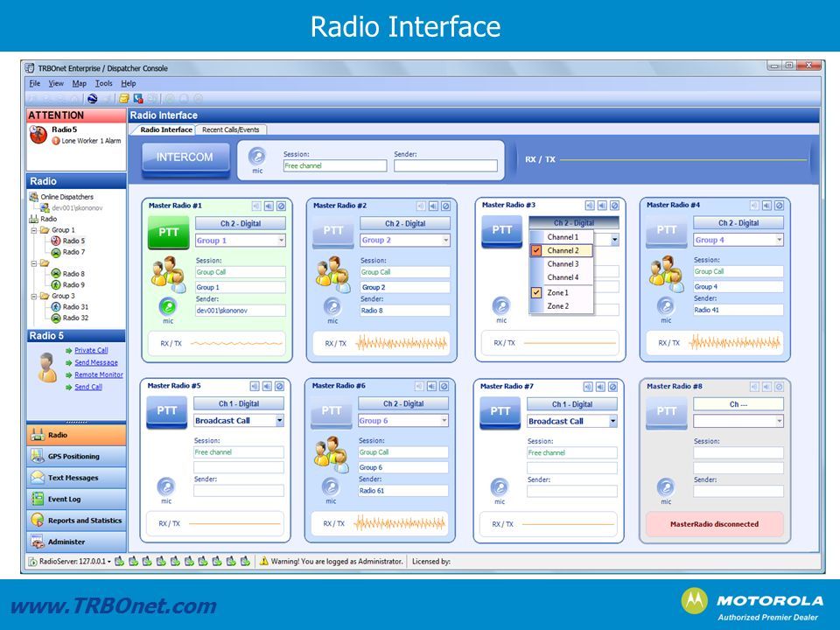Uncheck Channel 2 in the channel menu
This screenshot has height=630, width=840.
[562, 250]
